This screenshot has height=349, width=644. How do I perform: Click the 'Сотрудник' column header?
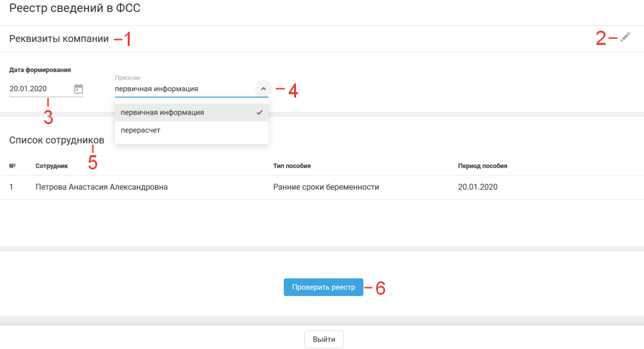[x=52, y=166]
